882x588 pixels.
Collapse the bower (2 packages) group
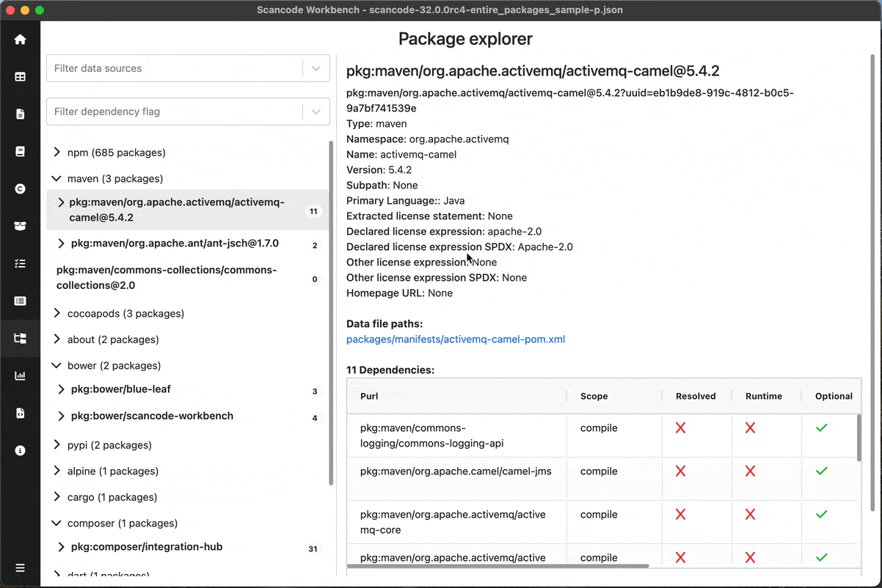tap(57, 365)
